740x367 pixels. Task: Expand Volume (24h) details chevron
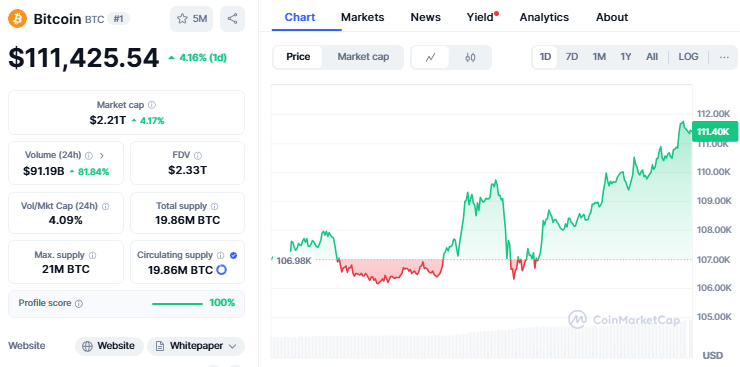pos(102,155)
